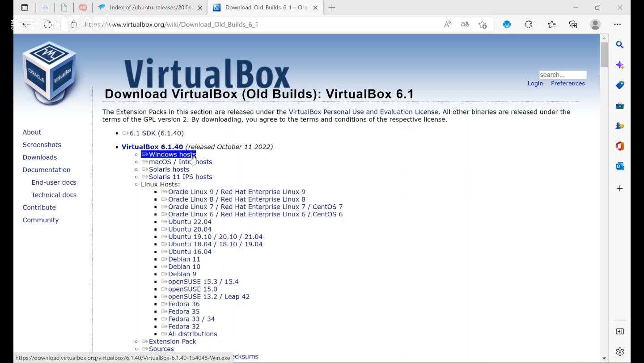Open the Extensions puzzle icon
The height and width of the screenshot is (363, 644).
click(x=529, y=25)
